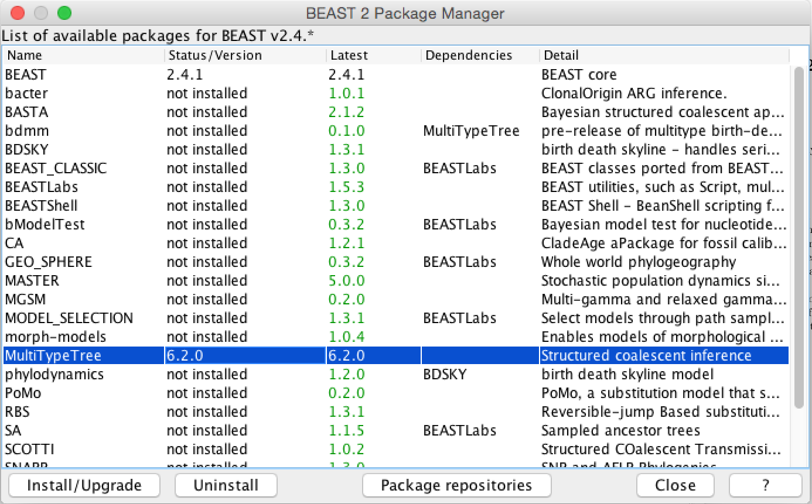The width and height of the screenshot is (812, 504).
Task: Select the CA CladeAge package row
Action: pyautogui.click(x=396, y=243)
